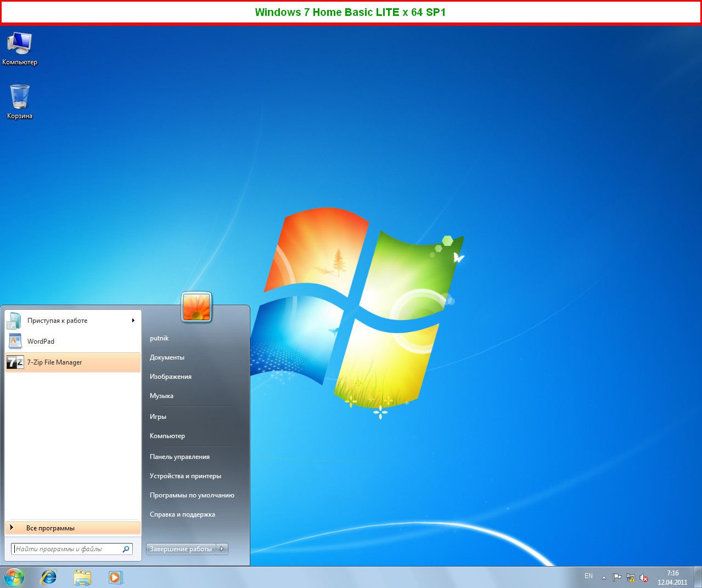Click Завершение работы button
Viewport: 702px width, 588px height.
(x=181, y=549)
